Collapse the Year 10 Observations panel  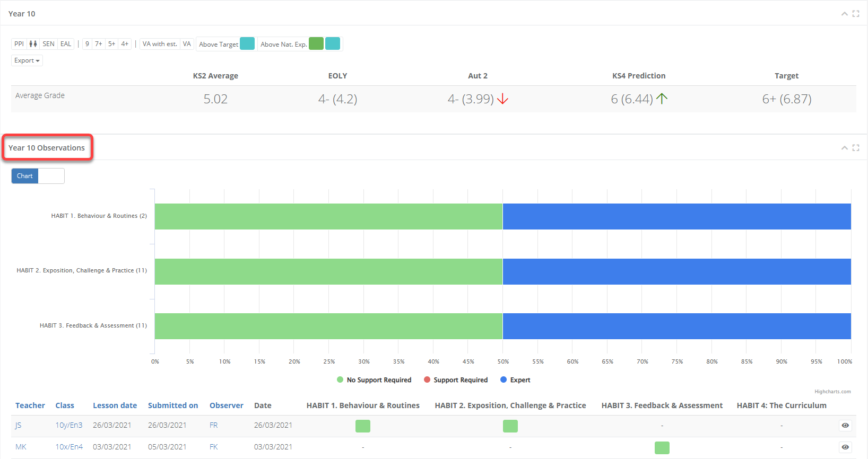coord(844,148)
